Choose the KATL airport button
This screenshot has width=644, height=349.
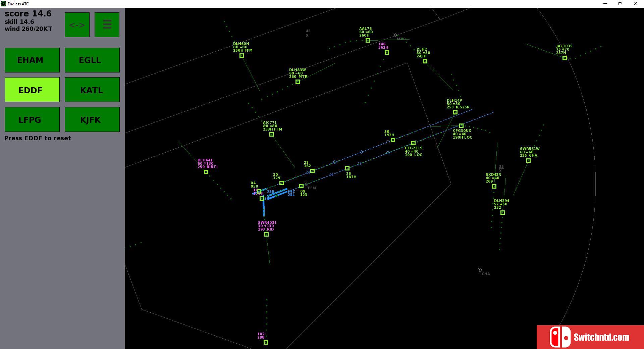tap(92, 90)
